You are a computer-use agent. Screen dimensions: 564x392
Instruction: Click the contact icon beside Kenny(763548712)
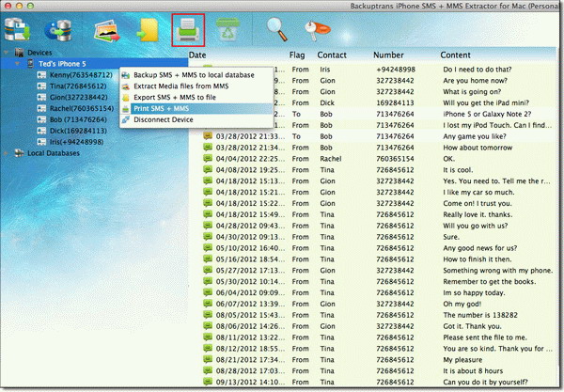coord(41,75)
